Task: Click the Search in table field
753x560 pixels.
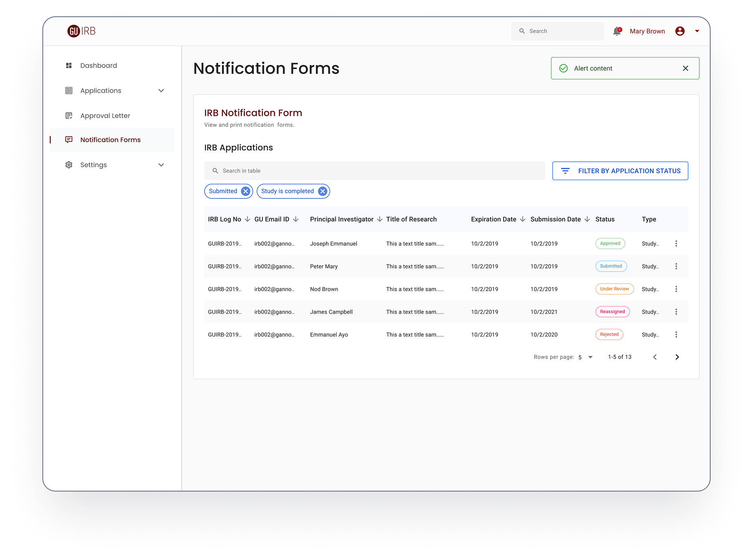Action: [x=374, y=171]
